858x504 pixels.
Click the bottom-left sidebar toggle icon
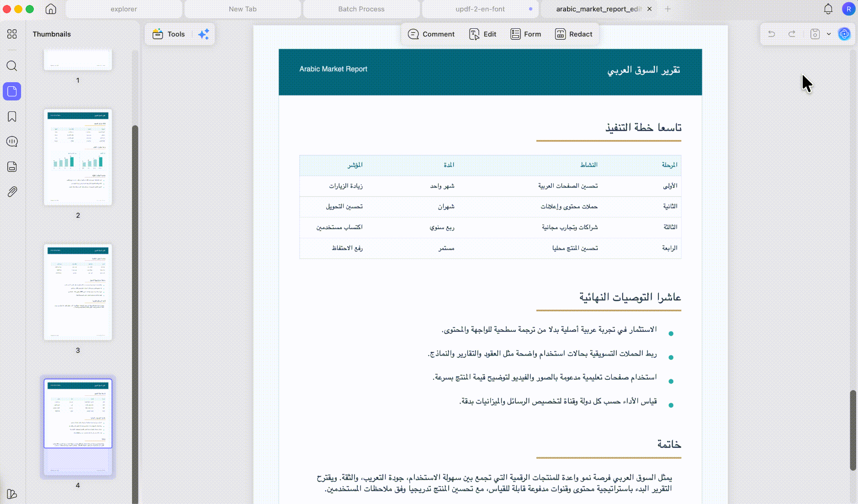(12, 494)
